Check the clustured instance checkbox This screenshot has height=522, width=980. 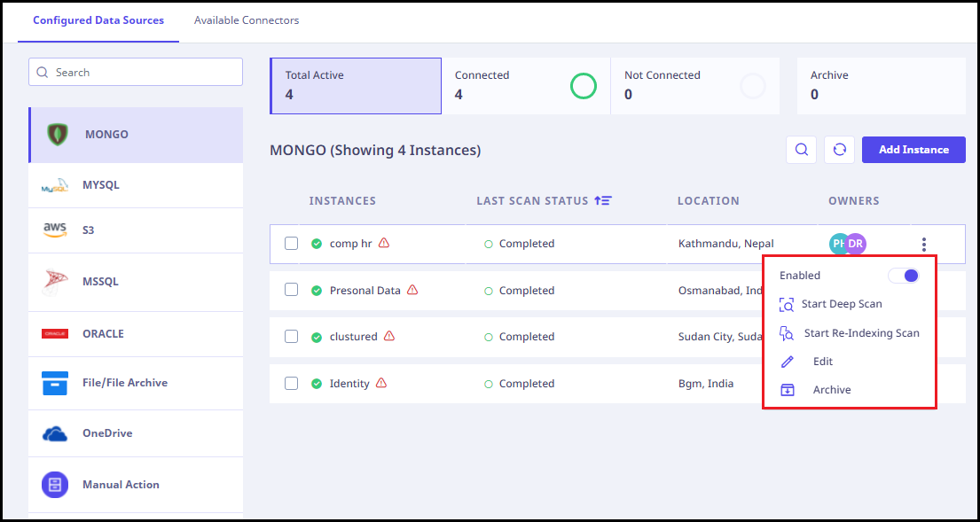click(291, 337)
